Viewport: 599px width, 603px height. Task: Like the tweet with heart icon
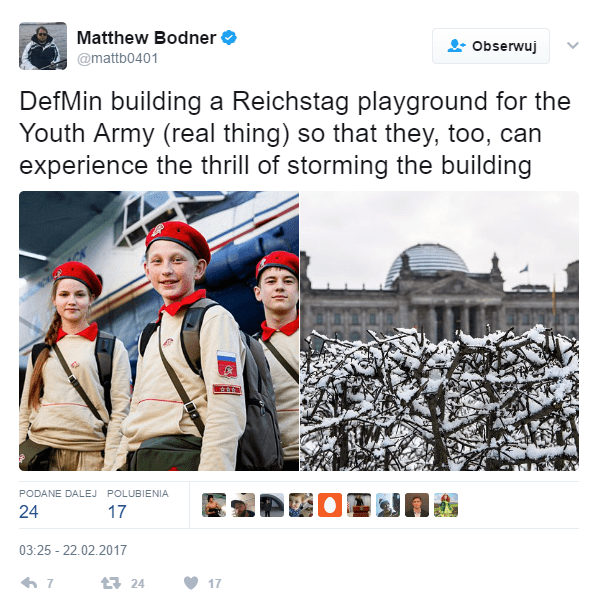coord(191,583)
